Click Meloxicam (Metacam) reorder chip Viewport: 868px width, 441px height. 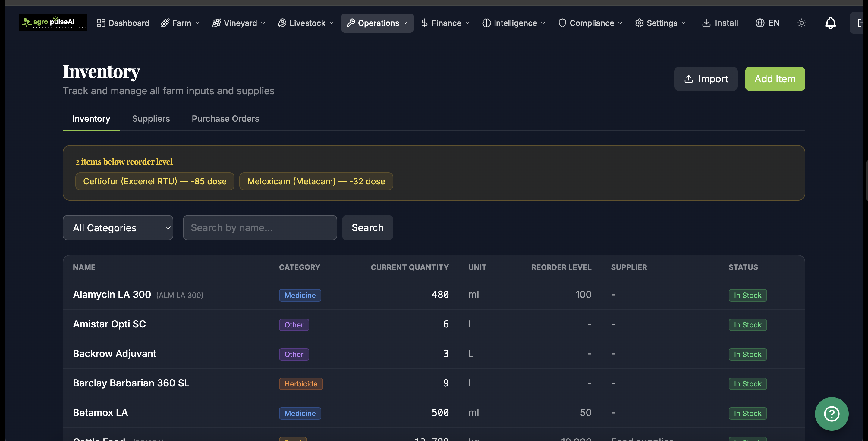coord(316,181)
